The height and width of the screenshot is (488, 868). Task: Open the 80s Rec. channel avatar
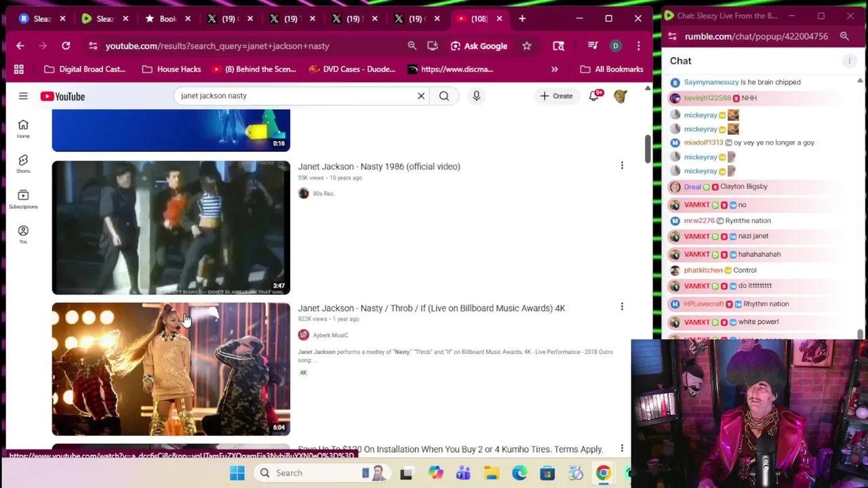click(x=303, y=193)
